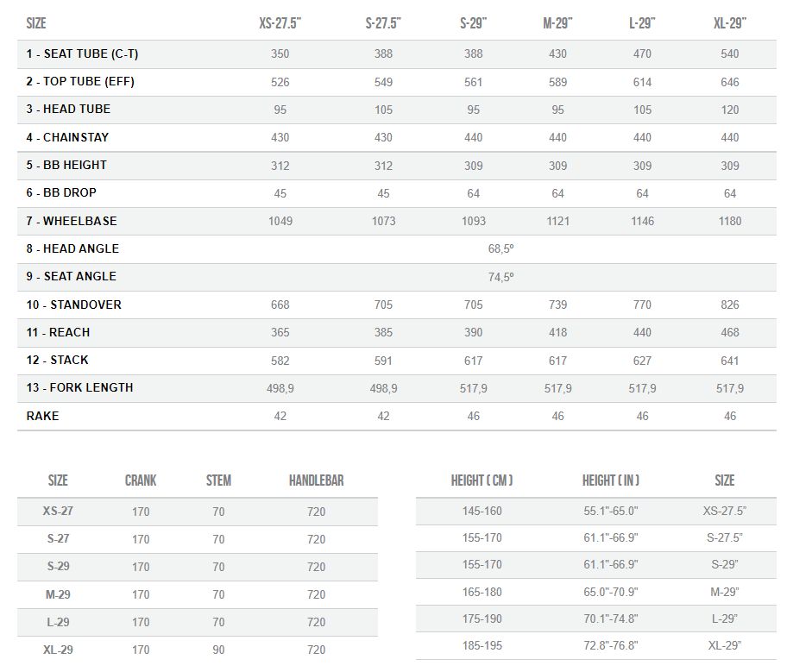The height and width of the screenshot is (672, 787).
Task: Select the HANDLEBAR column header
Action: pyautogui.click(x=316, y=480)
